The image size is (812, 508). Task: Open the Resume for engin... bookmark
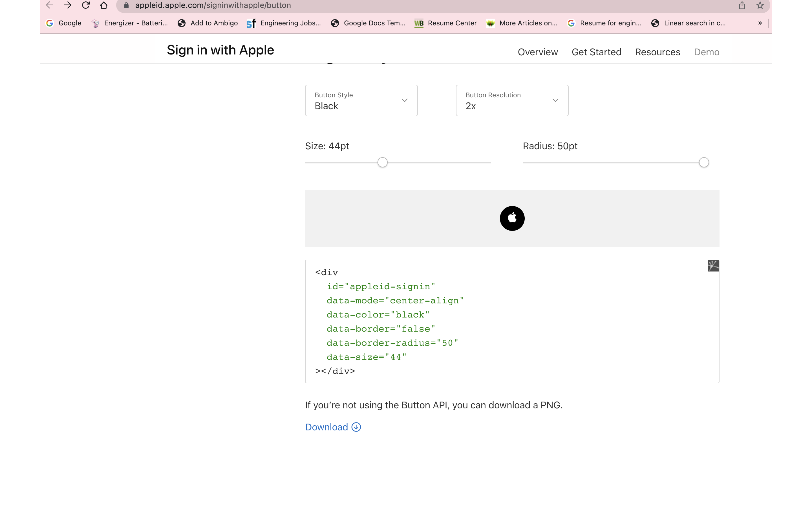pos(604,23)
